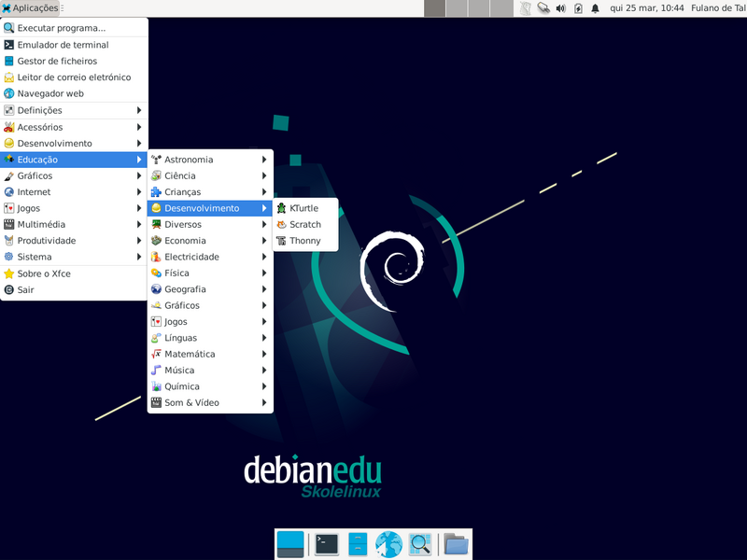Click the Economia icon
The image size is (747, 560).
(x=156, y=241)
